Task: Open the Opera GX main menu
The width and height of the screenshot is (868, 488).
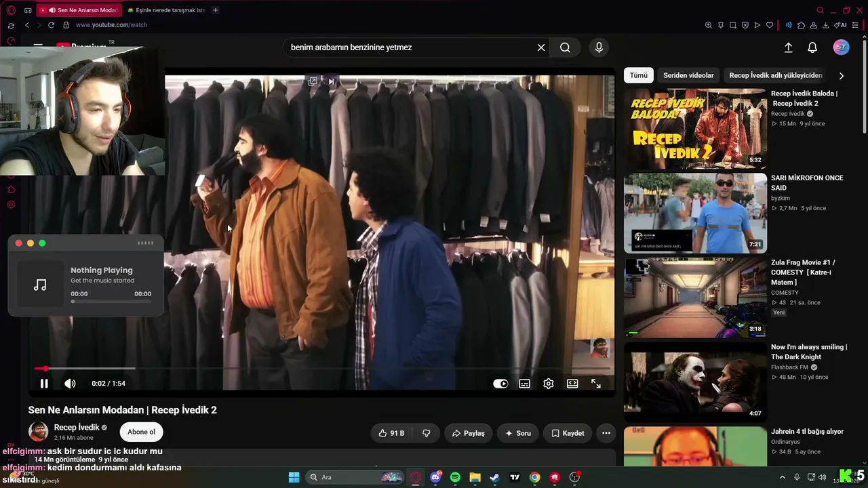Action: pos(12,10)
